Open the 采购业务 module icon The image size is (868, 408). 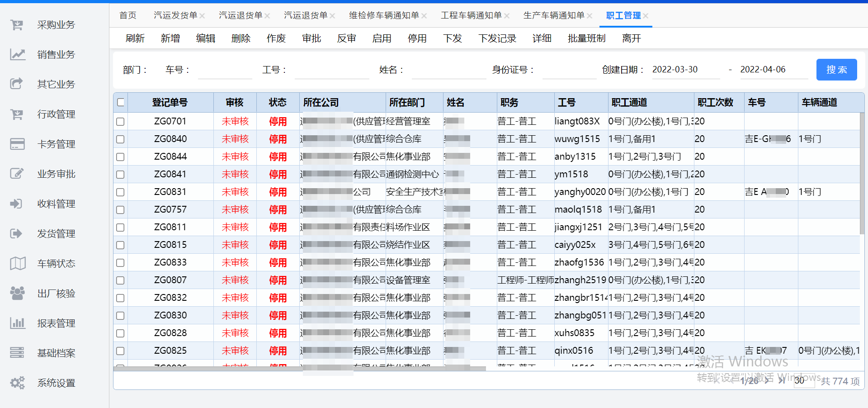pos(17,25)
